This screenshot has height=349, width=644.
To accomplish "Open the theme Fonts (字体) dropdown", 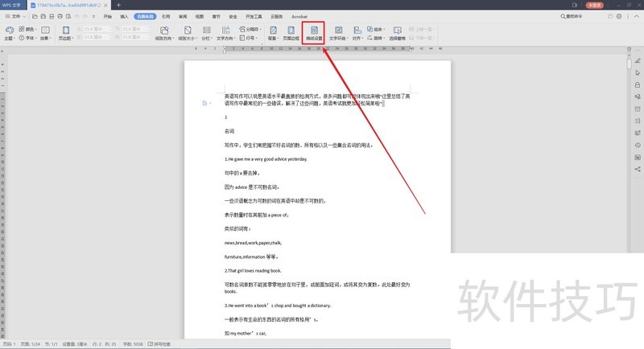I will coord(27,38).
